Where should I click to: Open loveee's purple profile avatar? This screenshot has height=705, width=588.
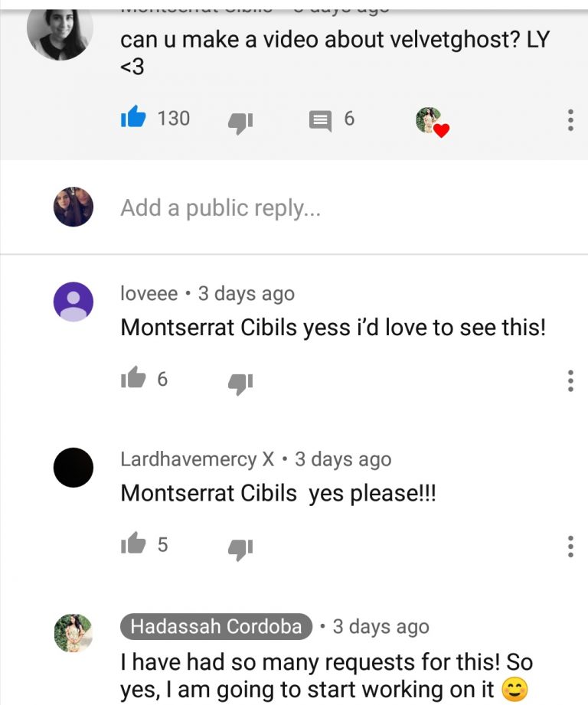(x=73, y=302)
